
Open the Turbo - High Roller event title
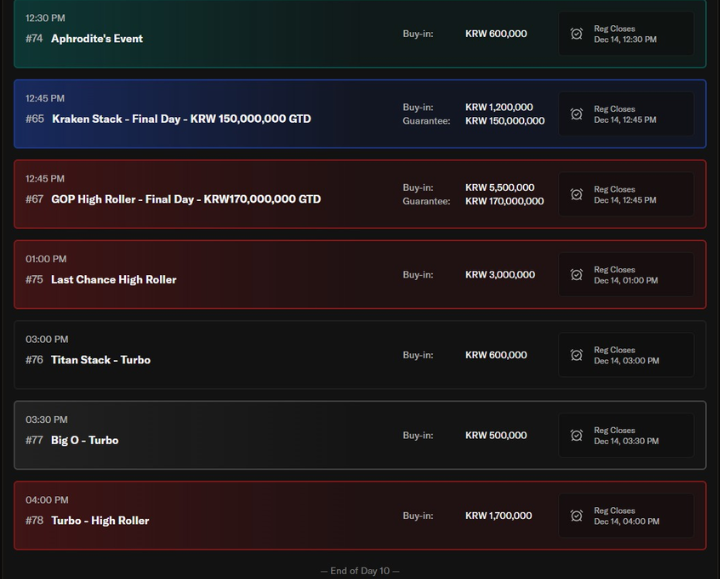[100, 521]
